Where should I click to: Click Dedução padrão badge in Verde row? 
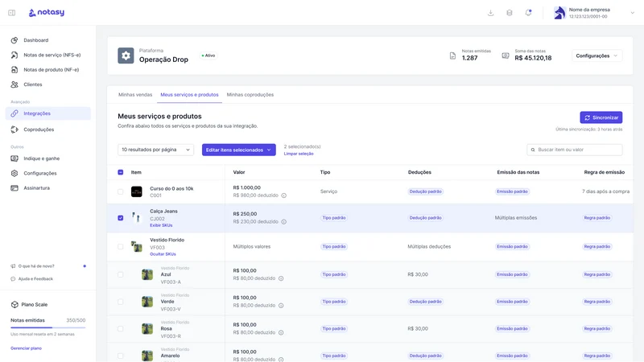[426, 302]
